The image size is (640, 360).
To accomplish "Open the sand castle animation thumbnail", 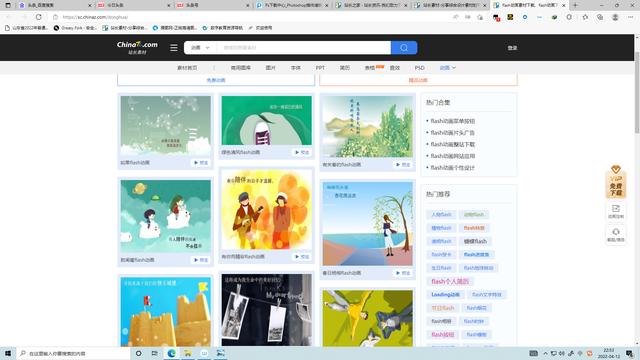I will pyautogui.click(x=166, y=312).
